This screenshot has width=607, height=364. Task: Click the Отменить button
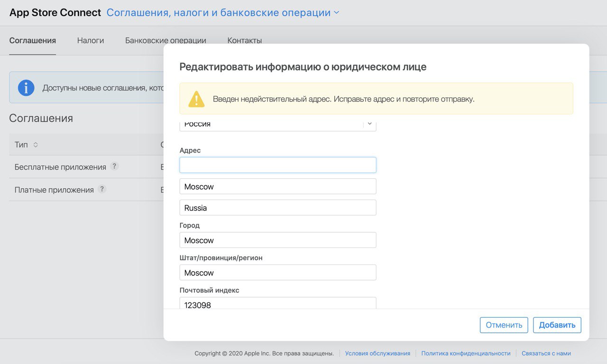pos(504,325)
